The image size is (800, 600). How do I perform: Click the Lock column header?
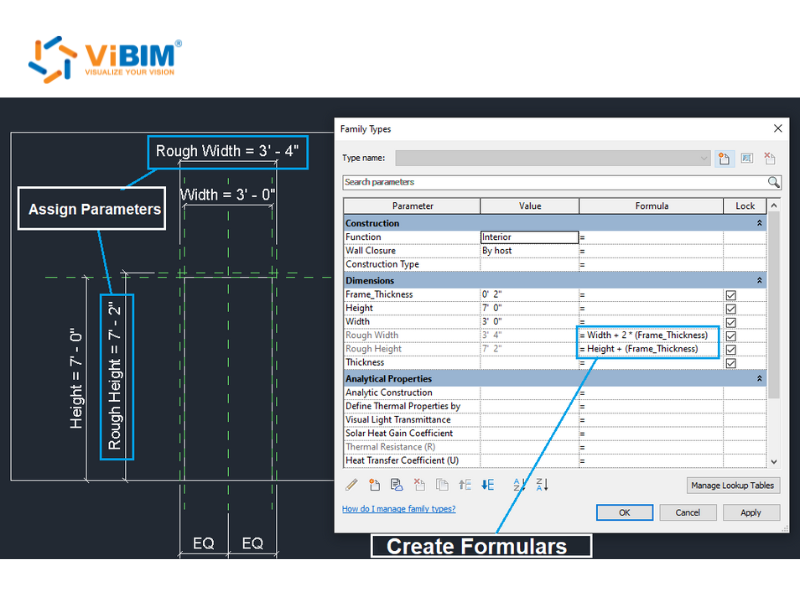point(745,206)
